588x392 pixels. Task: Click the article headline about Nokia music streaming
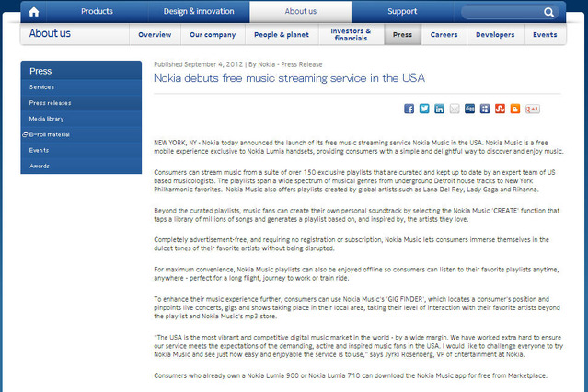click(x=289, y=78)
